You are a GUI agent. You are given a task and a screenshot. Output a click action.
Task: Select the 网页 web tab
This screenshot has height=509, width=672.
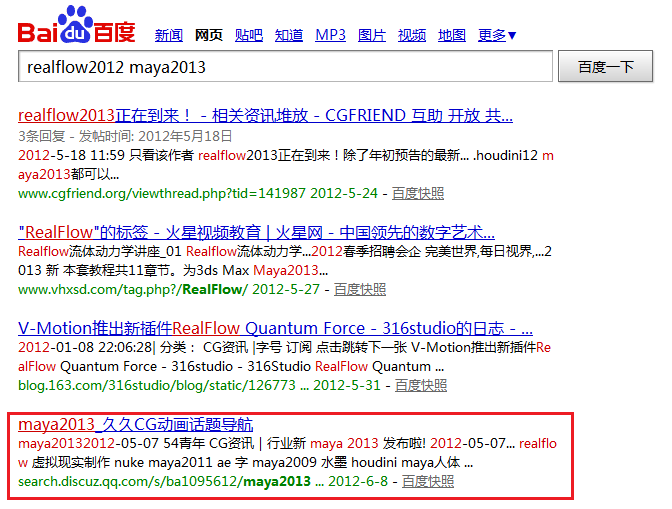(209, 35)
